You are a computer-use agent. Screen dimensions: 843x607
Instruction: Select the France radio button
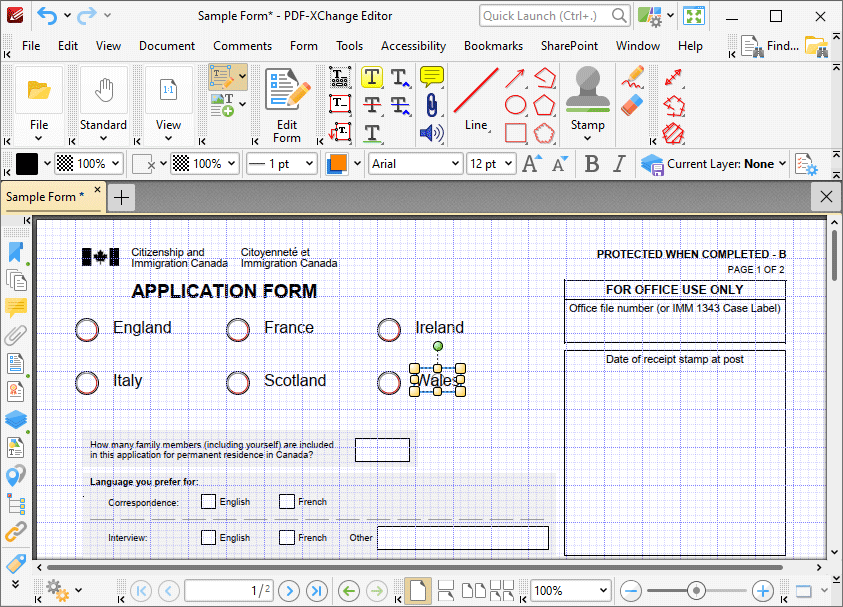pos(238,330)
